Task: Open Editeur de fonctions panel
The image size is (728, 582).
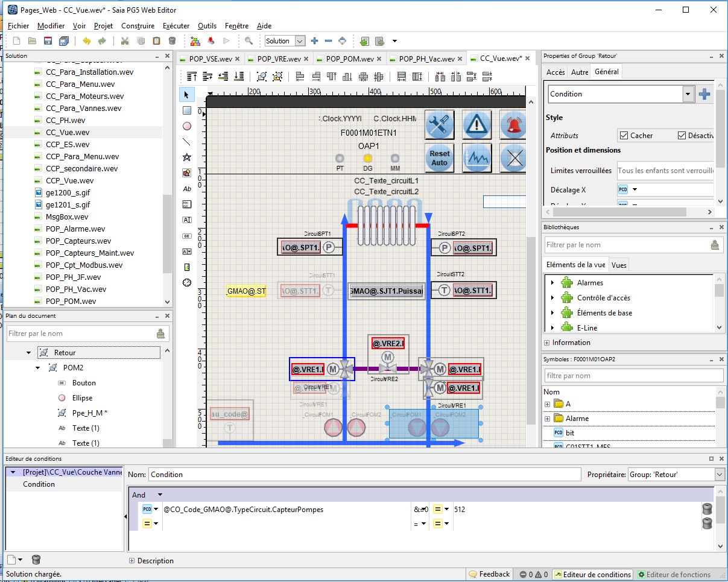Action: [674, 574]
